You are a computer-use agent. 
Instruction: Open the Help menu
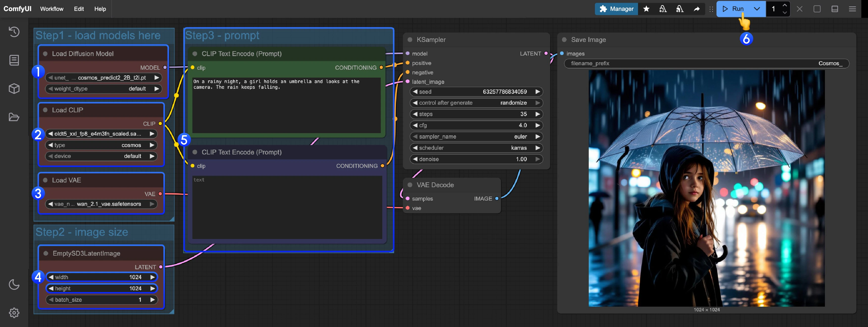pos(100,9)
